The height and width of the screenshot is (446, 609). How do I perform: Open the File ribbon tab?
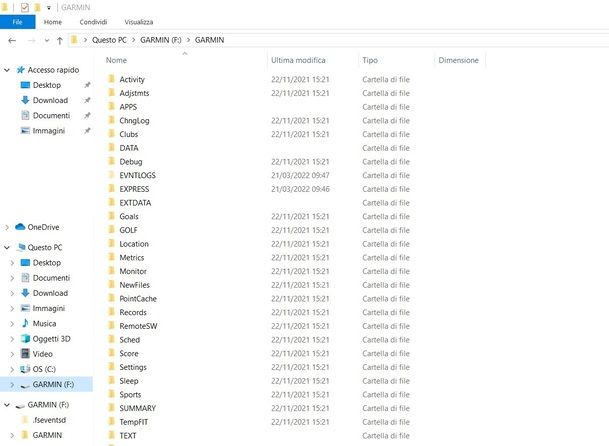point(17,22)
